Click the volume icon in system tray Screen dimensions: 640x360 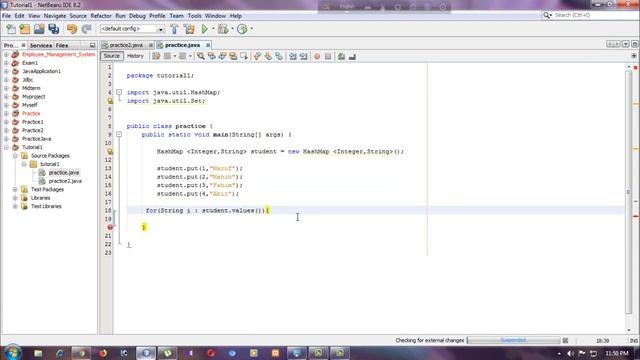pyautogui.click(x=570, y=353)
